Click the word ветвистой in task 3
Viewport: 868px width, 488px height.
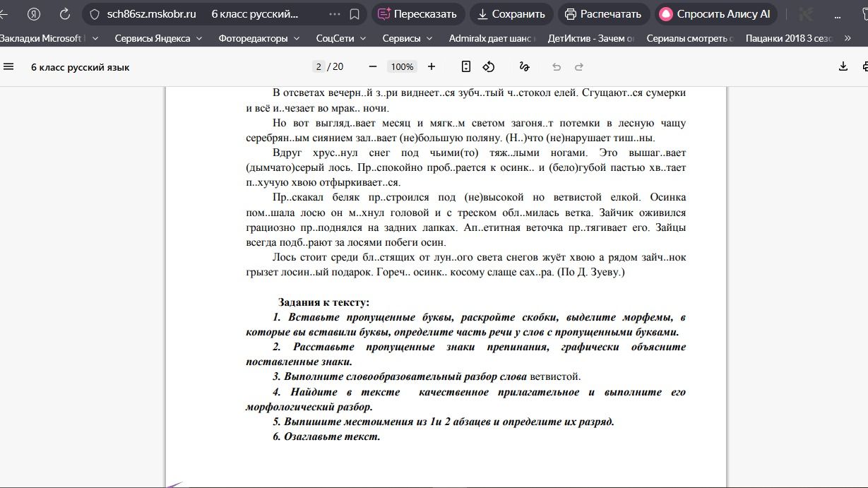click(554, 376)
